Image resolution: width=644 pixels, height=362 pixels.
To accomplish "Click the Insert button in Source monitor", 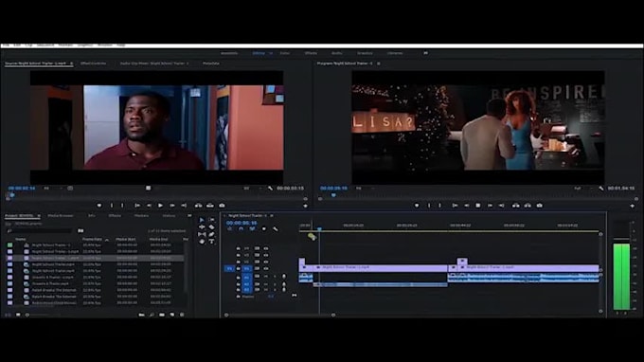I will point(198,206).
